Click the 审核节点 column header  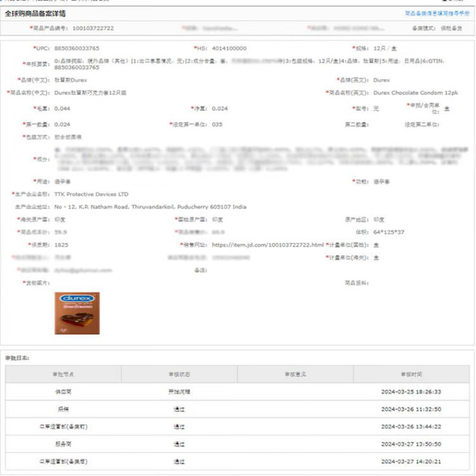pos(63,374)
